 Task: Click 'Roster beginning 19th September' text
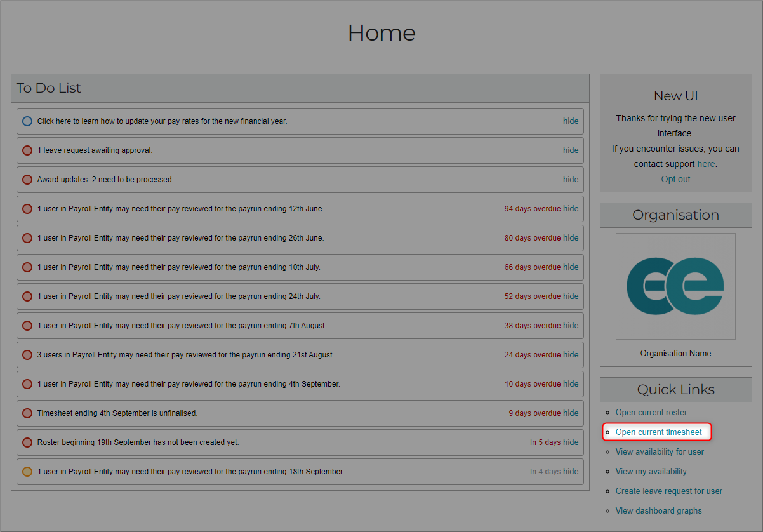pos(138,442)
